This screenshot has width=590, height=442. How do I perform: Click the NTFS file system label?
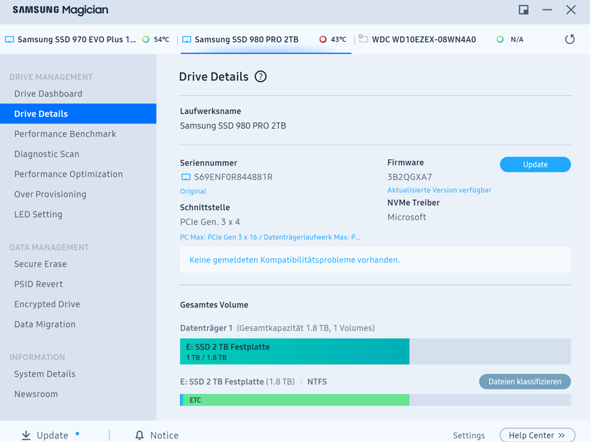pos(317,382)
